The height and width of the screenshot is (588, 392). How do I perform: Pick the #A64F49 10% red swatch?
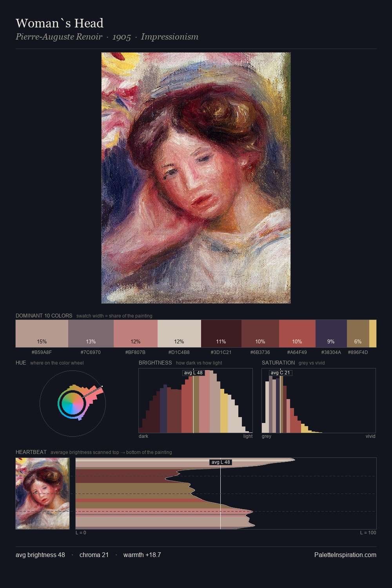tap(297, 334)
